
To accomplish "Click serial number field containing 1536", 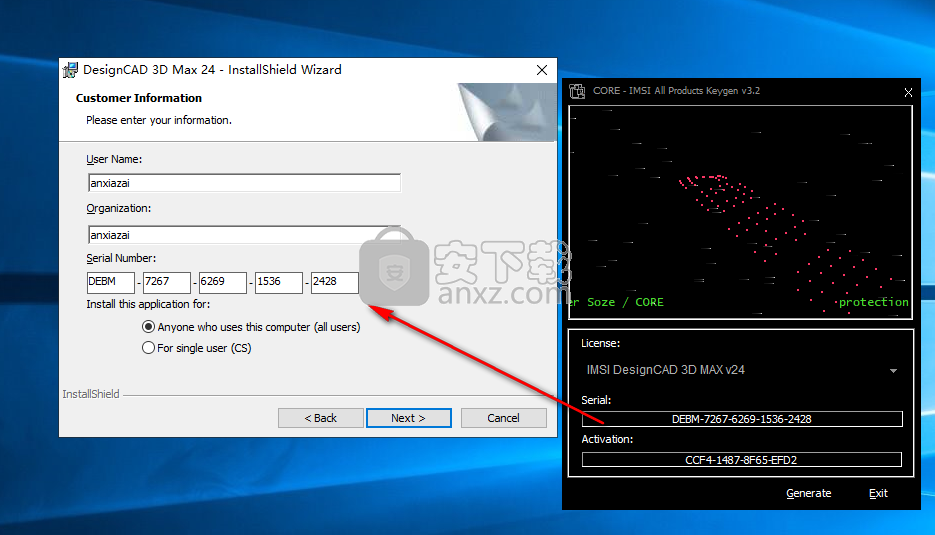I will [x=278, y=282].
